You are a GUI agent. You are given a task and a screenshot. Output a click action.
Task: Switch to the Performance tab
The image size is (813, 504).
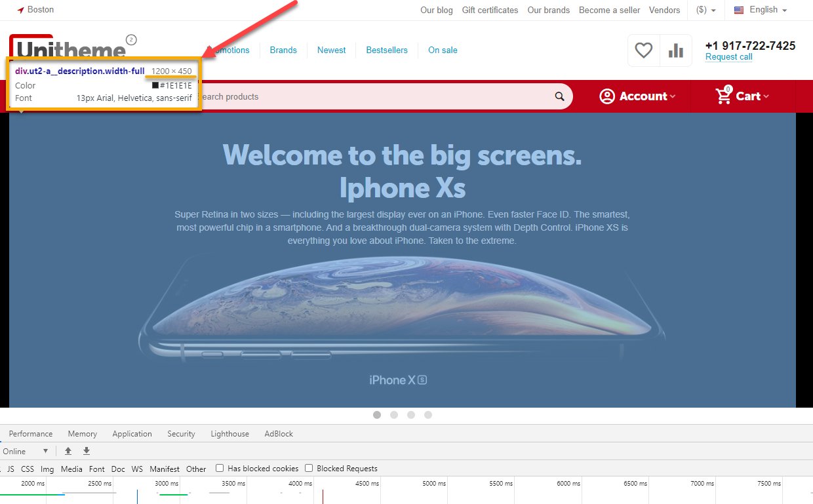(x=31, y=434)
